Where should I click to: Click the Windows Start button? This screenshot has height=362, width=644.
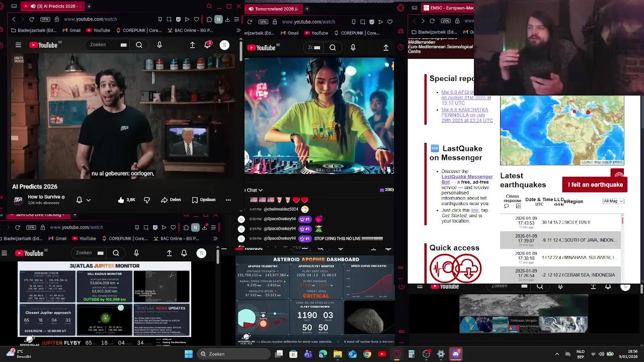189,354
